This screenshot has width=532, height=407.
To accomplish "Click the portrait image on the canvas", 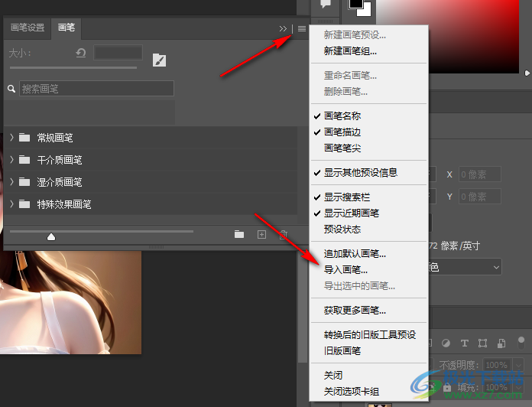I will click(70, 302).
